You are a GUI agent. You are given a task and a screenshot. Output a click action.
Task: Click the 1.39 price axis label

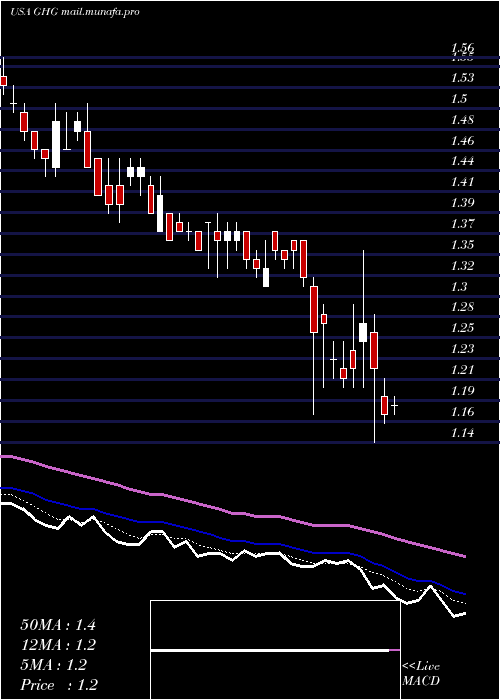click(x=462, y=203)
